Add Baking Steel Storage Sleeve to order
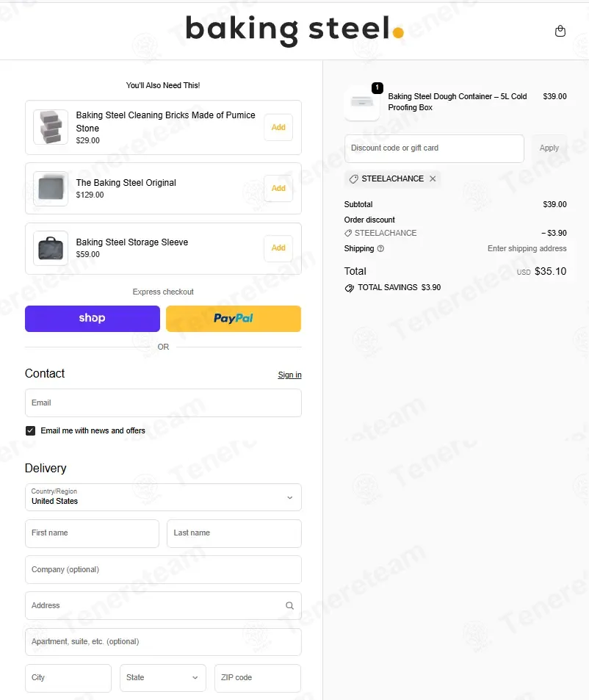The width and height of the screenshot is (589, 700). [x=278, y=248]
